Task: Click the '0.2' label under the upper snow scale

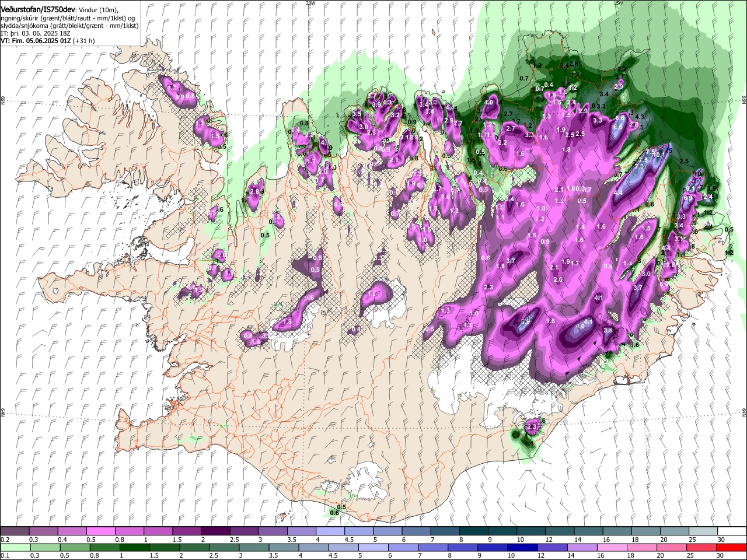Action: pyautogui.click(x=5, y=540)
